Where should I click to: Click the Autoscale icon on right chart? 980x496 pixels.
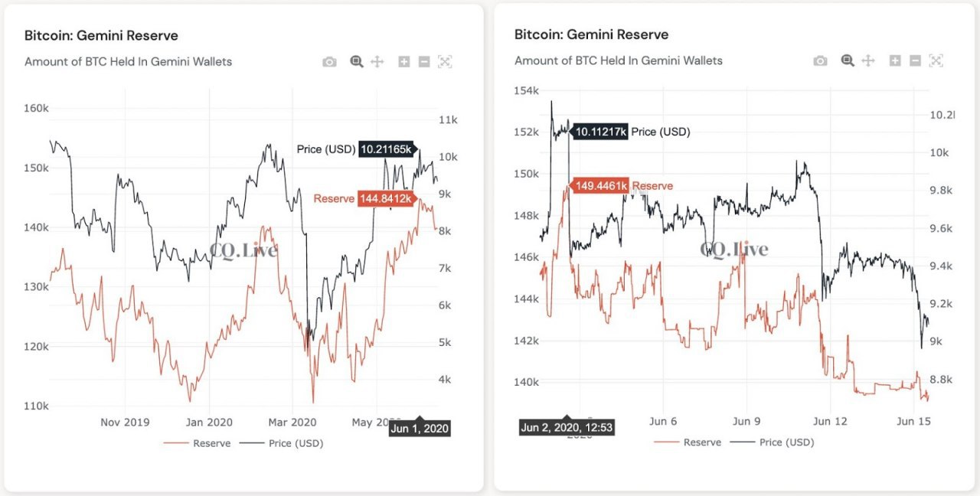(936, 61)
